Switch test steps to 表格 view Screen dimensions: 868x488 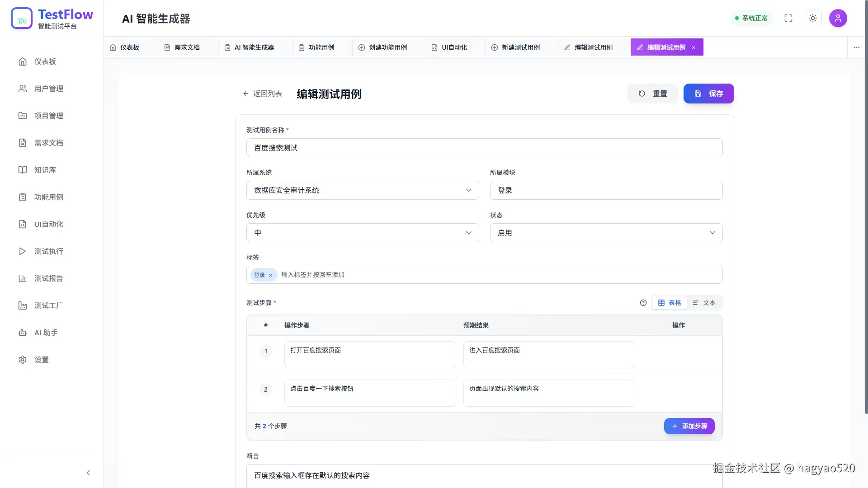tap(670, 303)
